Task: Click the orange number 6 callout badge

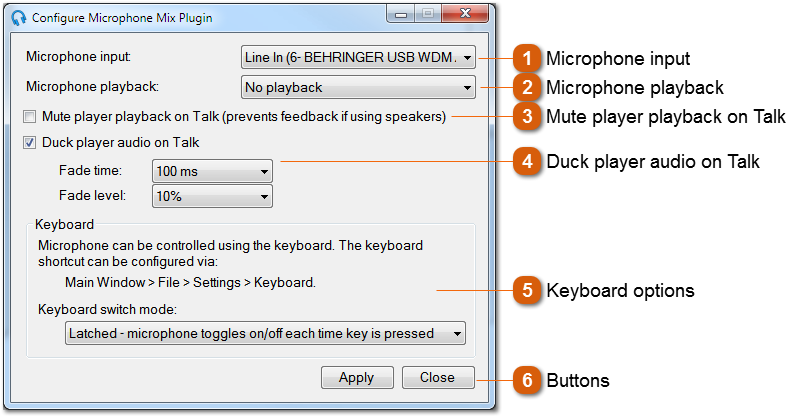Action: 527,381
